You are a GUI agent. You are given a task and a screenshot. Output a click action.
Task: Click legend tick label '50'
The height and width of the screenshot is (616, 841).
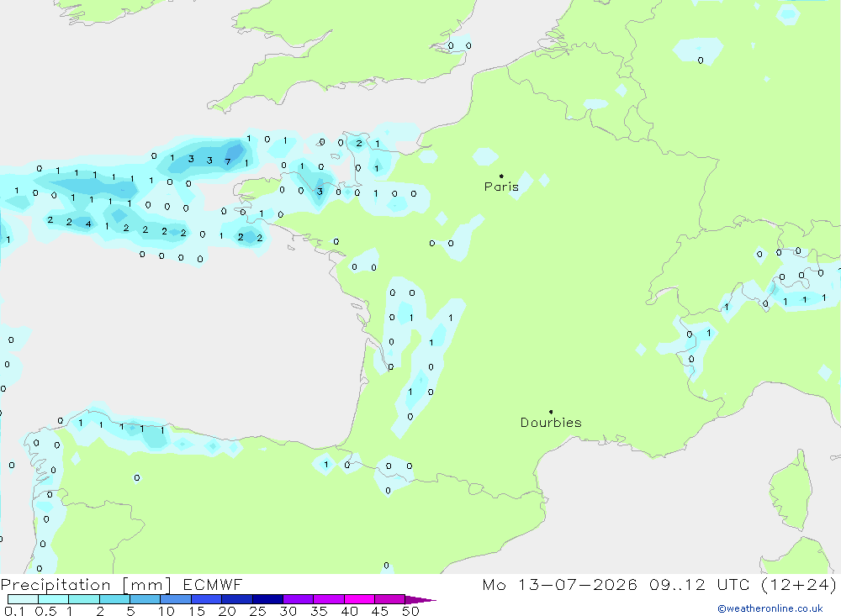pyautogui.click(x=410, y=611)
